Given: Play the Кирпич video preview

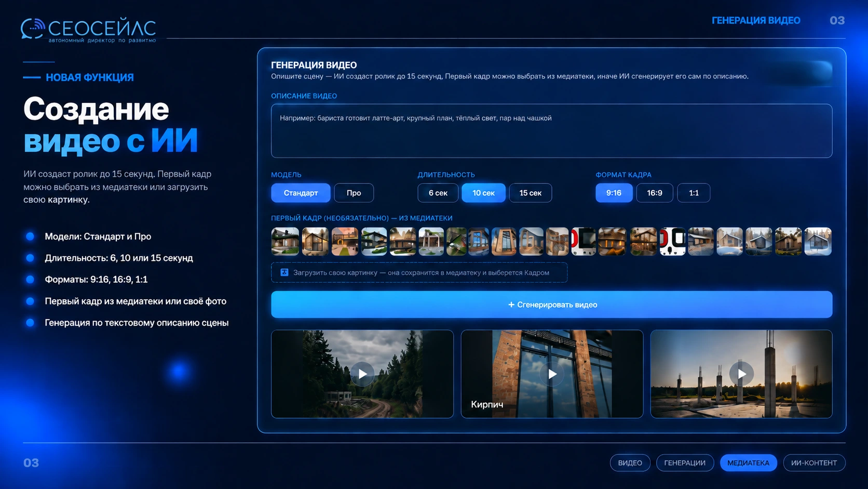Looking at the screenshot, I should point(552,374).
